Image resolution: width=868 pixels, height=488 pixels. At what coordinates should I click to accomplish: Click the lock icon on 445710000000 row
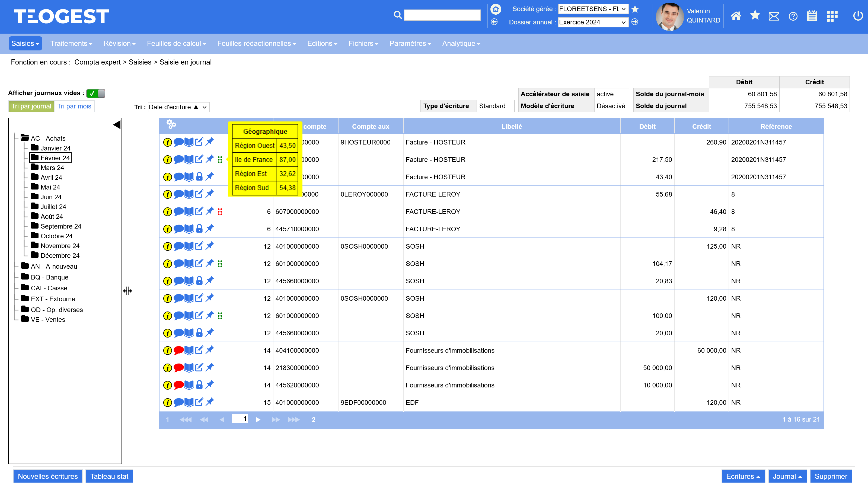pyautogui.click(x=199, y=229)
